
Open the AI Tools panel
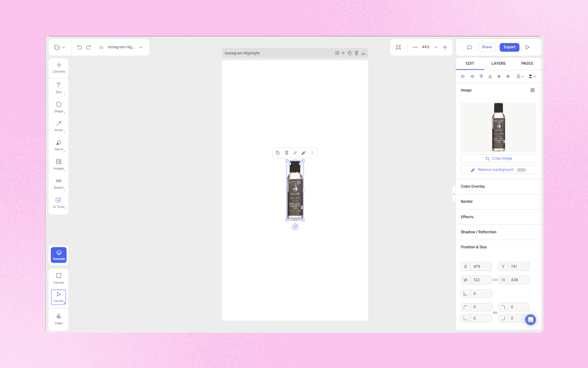[x=58, y=202]
